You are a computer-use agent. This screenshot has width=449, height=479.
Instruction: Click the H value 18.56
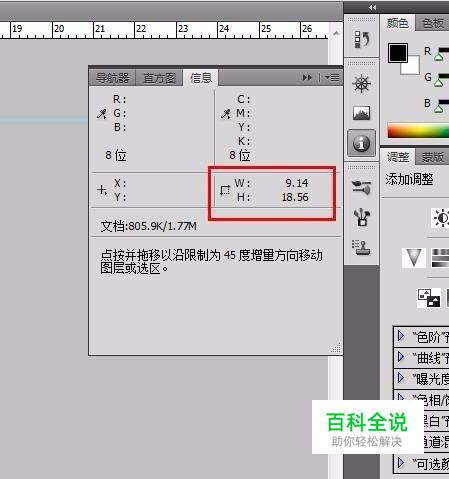point(295,197)
